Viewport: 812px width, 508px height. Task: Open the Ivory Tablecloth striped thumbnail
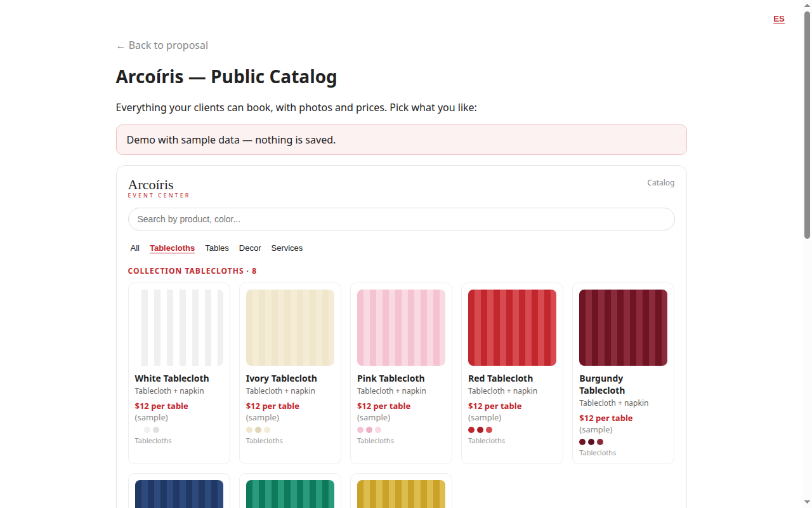pyautogui.click(x=290, y=328)
